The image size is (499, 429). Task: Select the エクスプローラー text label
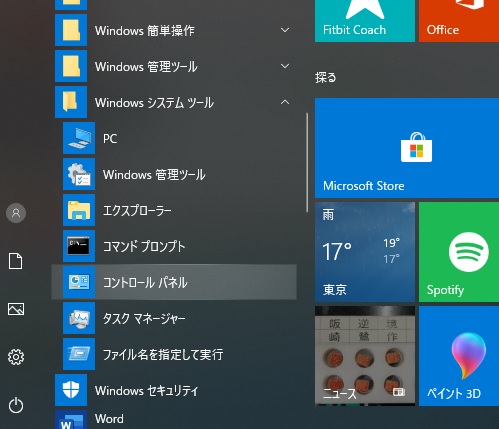coord(137,211)
